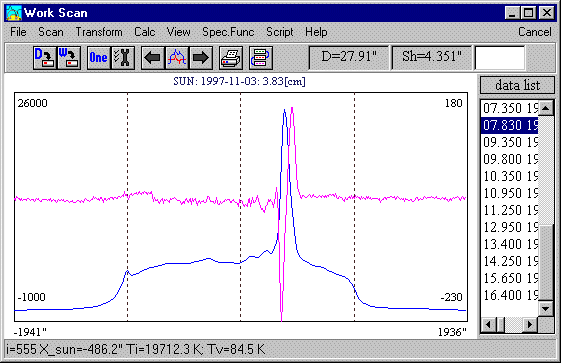Open the Transform menu
Screen dimensions: 561x363
click(99, 32)
